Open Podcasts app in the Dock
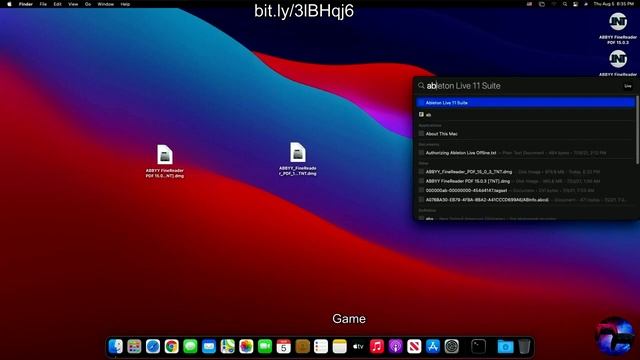Image resolution: width=640 pixels, height=360 pixels. (x=396, y=347)
